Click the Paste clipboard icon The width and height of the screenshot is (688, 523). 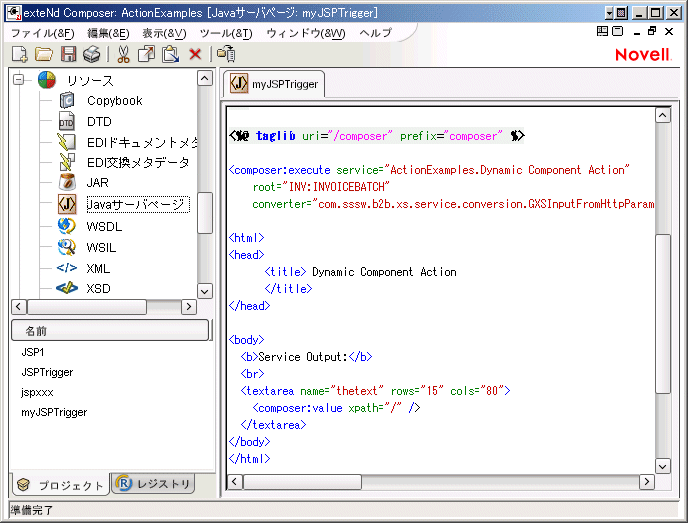pyautogui.click(x=170, y=54)
